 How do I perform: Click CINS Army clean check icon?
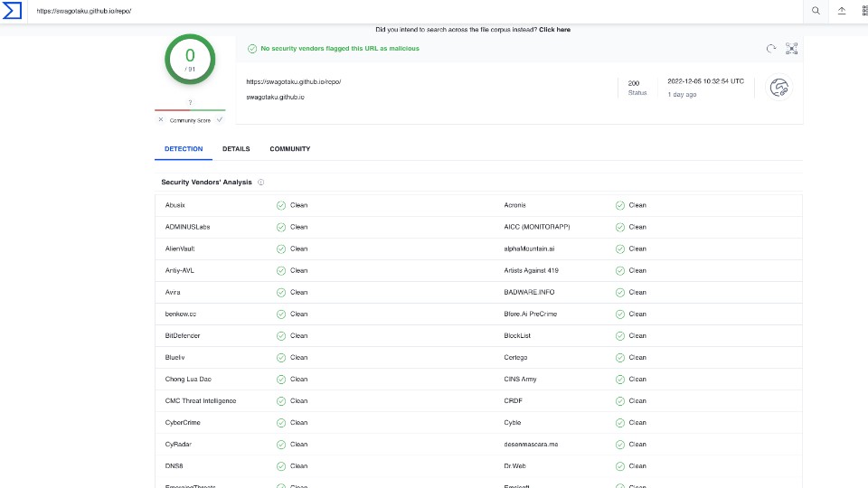[619, 380]
